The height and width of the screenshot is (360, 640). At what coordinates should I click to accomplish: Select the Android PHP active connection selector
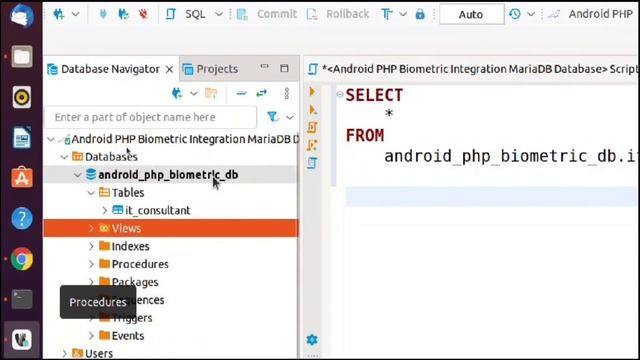(x=591, y=14)
